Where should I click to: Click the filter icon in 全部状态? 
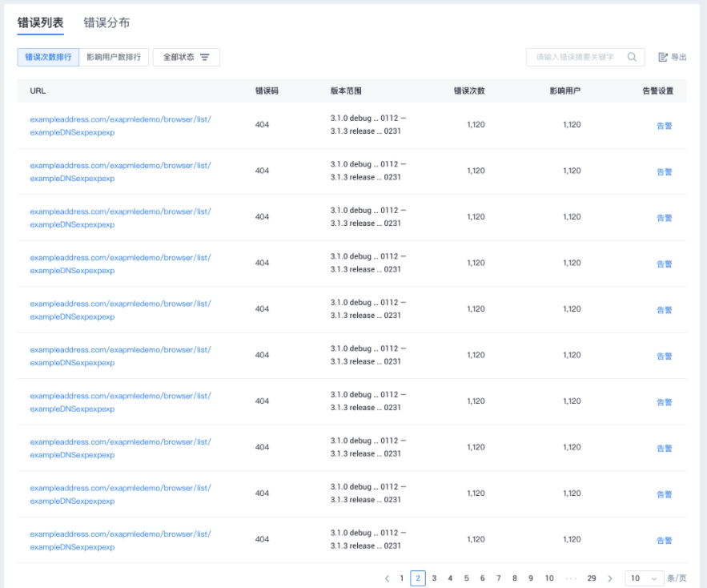tap(205, 58)
